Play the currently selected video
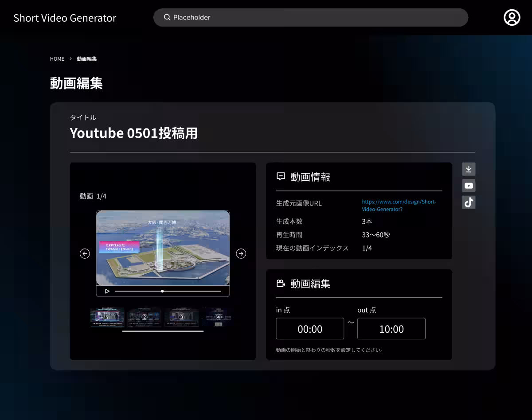The width and height of the screenshot is (532, 420). (106, 291)
